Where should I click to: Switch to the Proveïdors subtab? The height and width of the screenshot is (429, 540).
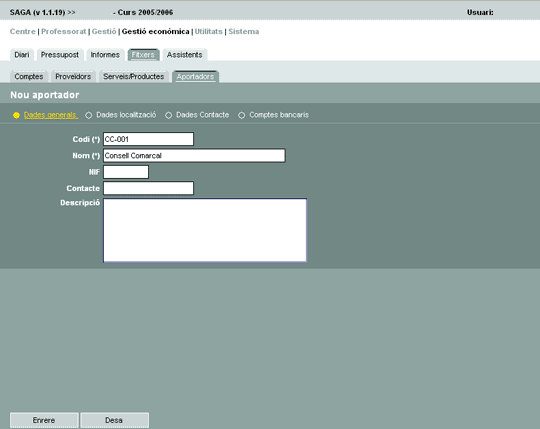(73, 76)
